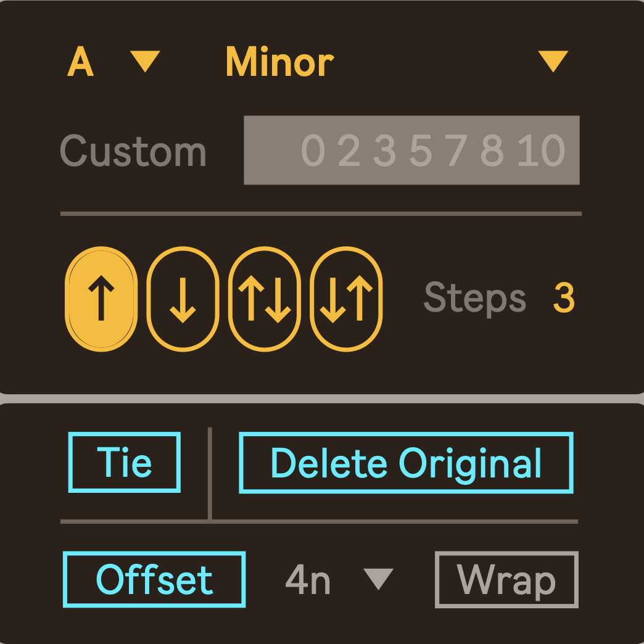Select the downward arrow direction button
Viewport: 644px width, 644px height.
(x=183, y=299)
